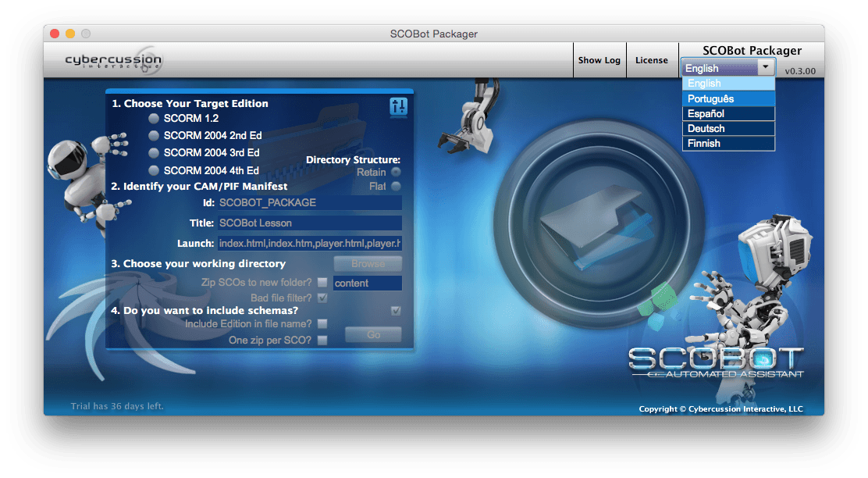This screenshot has height=478, width=868.
Task: Select Finnish language option
Action: pos(727,143)
